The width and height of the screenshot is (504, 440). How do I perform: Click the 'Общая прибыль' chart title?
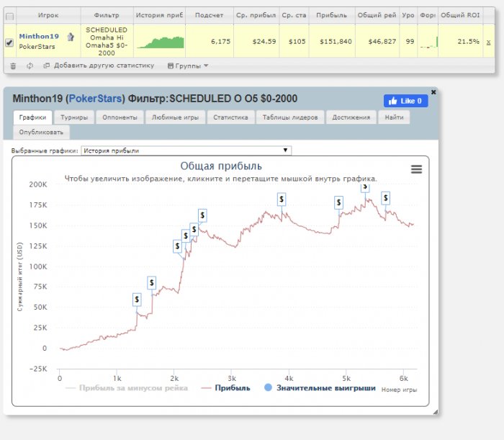pyautogui.click(x=221, y=166)
